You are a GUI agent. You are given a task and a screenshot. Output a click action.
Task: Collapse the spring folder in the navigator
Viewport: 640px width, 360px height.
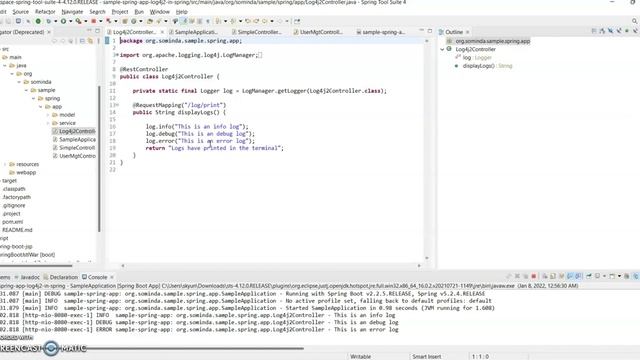pos(33,98)
